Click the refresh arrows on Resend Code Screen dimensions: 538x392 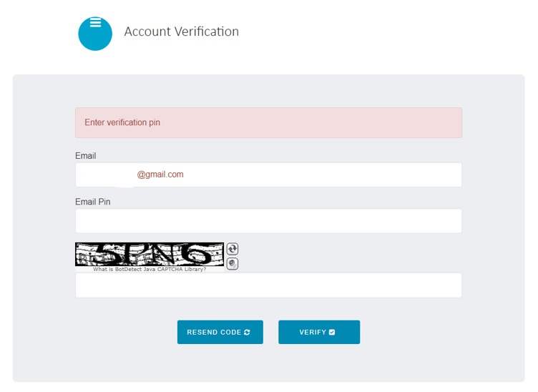click(x=247, y=333)
